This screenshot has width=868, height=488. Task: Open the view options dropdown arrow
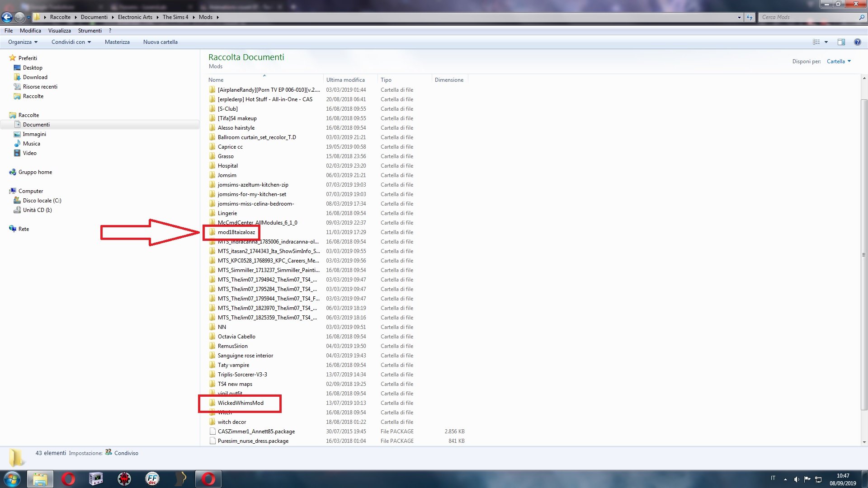826,42
